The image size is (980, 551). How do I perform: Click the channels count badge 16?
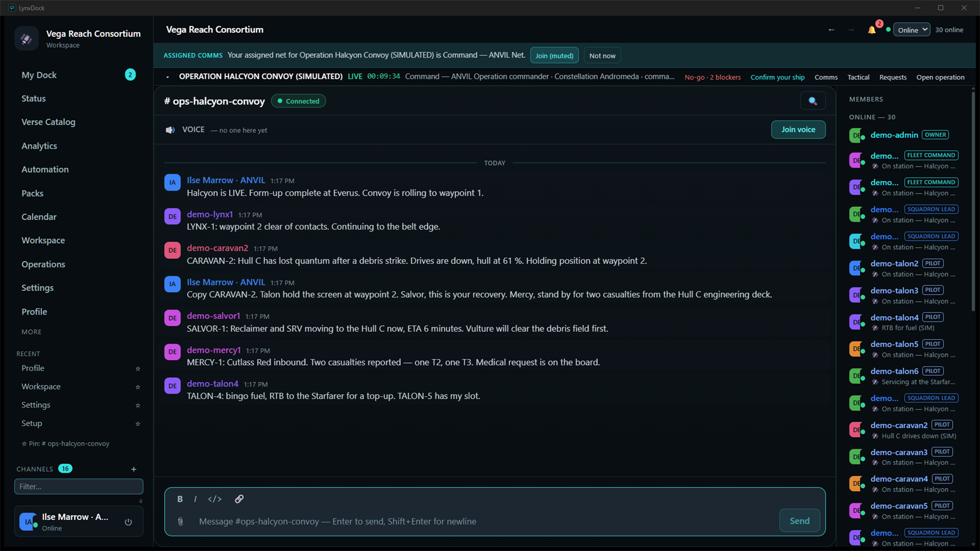pos(65,469)
